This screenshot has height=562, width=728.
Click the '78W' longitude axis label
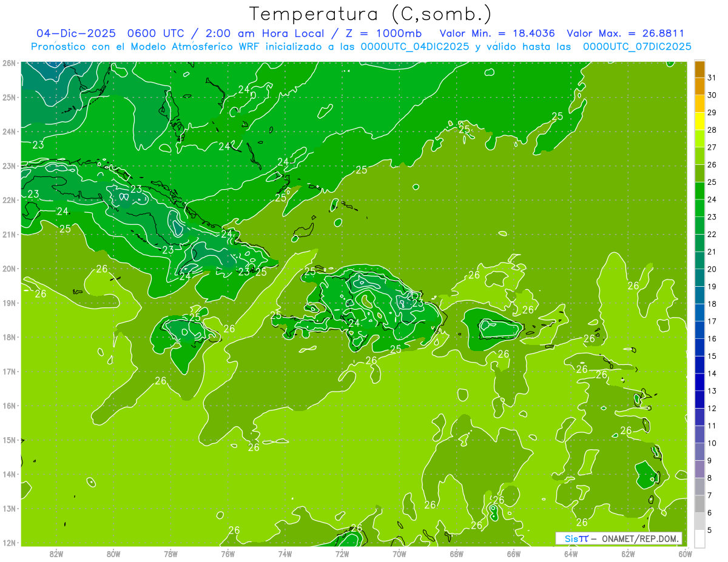170,553
